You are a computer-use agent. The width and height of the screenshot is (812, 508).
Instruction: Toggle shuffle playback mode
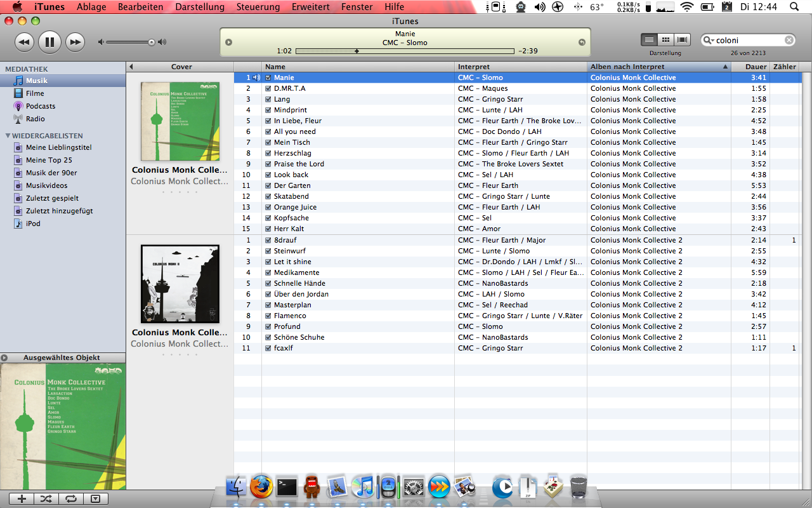(46, 498)
